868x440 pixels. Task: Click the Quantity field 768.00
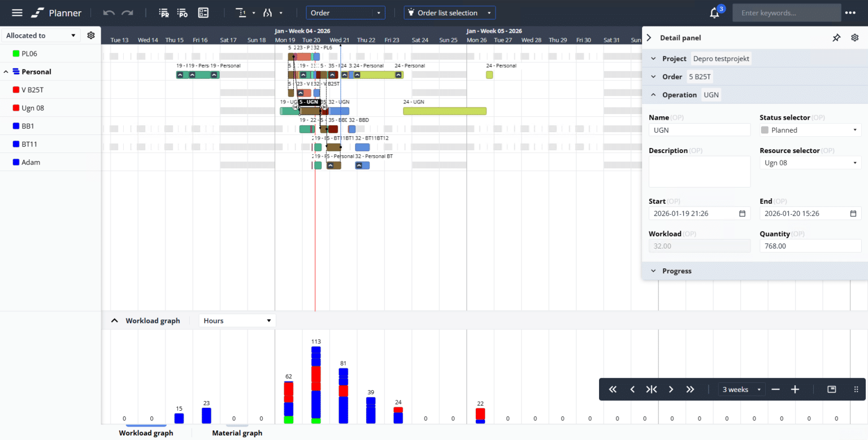pyautogui.click(x=810, y=246)
